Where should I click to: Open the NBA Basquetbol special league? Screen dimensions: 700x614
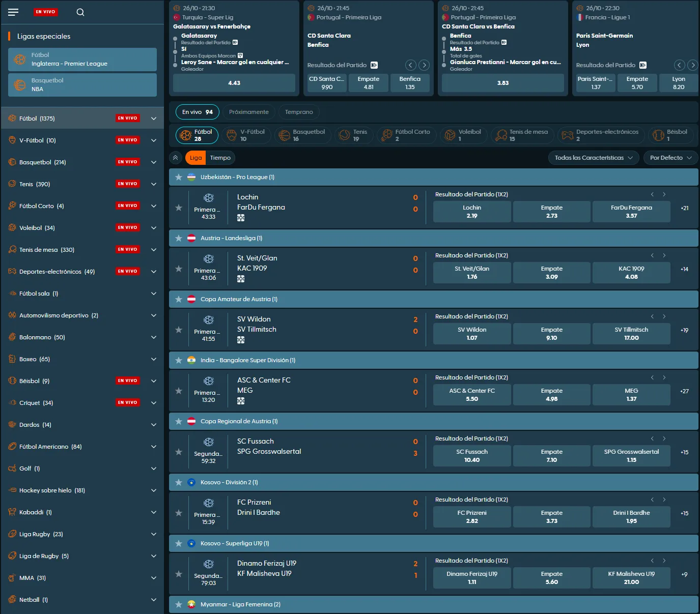82,85
